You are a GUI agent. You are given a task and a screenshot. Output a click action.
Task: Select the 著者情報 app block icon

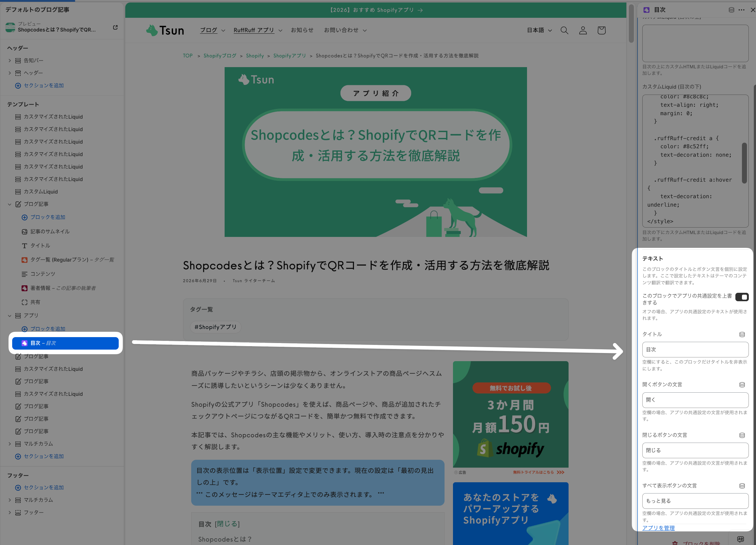[x=24, y=288]
